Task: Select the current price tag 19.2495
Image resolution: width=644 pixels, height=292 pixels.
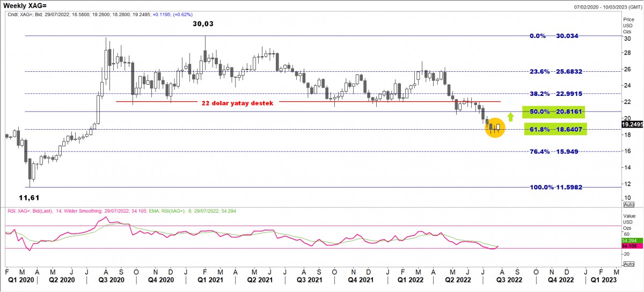Action: [632, 124]
